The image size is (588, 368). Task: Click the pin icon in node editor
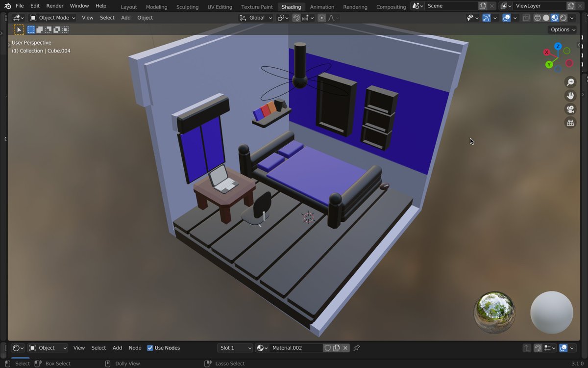(357, 348)
